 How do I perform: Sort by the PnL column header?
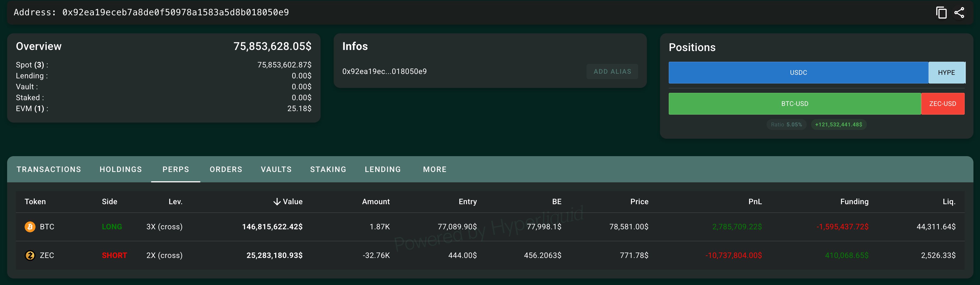point(755,201)
